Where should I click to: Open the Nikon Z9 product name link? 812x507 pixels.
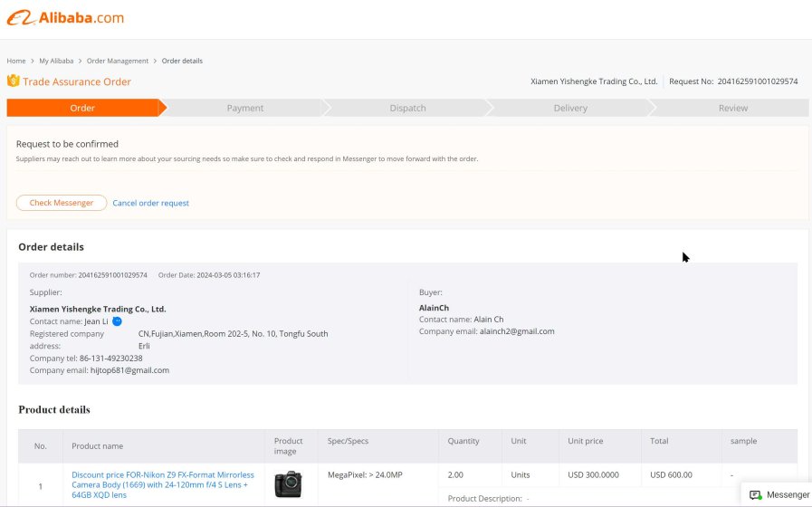point(163,484)
